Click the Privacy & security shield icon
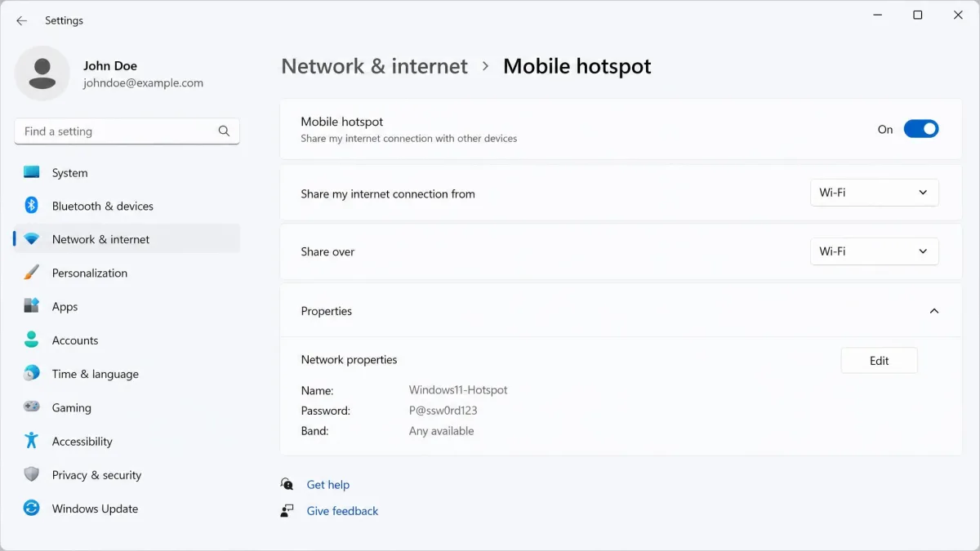This screenshot has height=551, width=980. click(x=31, y=474)
